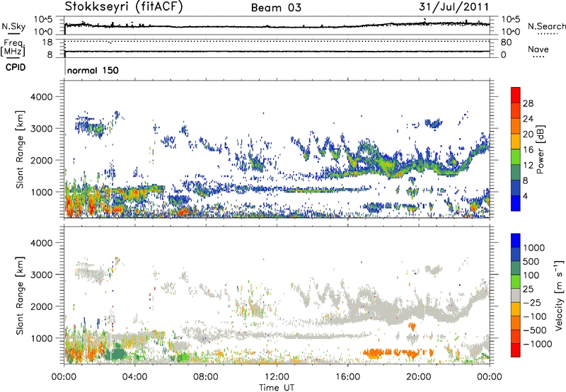Click the '04:00' time axis label
The image size is (566, 392).
pyautogui.click(x=134, y=377)
